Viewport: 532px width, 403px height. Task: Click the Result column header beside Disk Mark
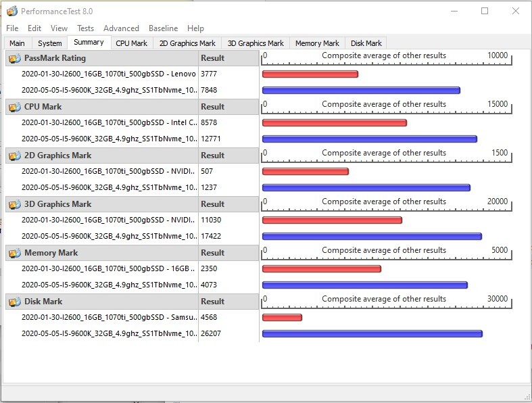click(228, 302)
